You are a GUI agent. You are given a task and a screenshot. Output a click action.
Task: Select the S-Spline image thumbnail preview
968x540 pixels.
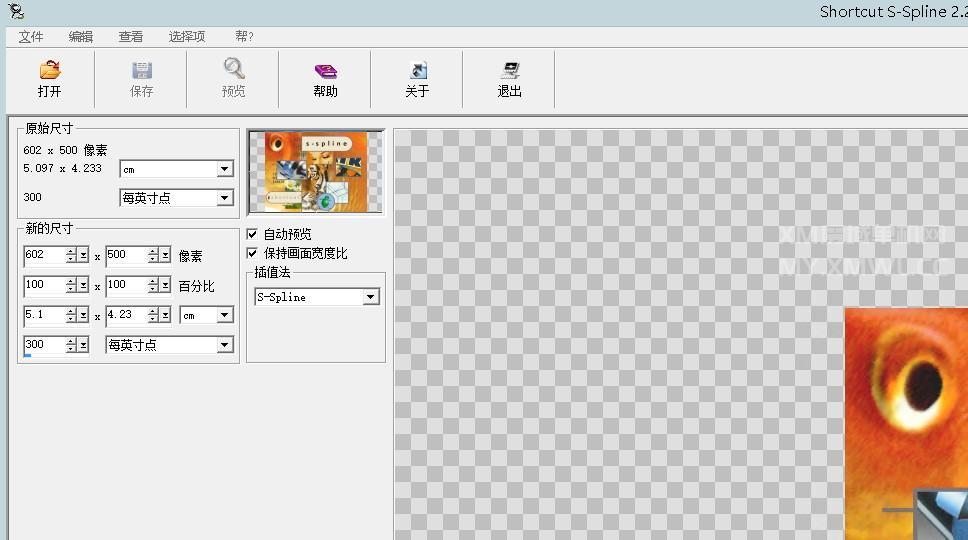coord(316,172)
